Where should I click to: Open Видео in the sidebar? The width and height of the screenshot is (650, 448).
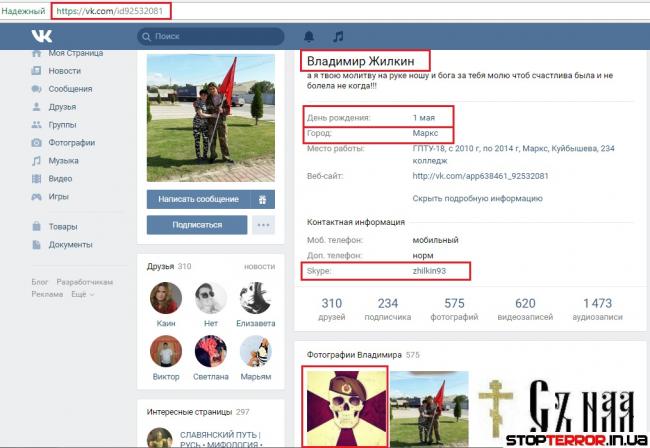(60, 179)
